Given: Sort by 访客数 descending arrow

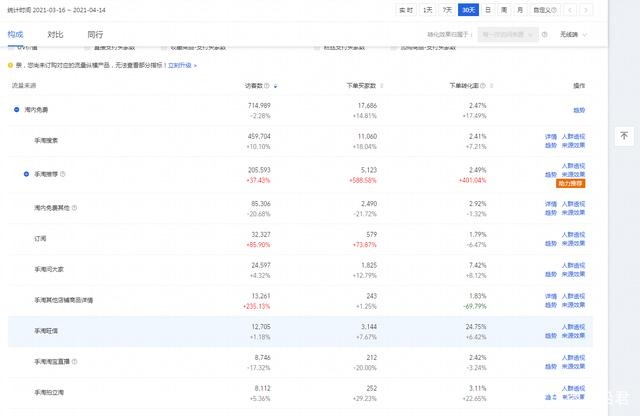Looking at the screenshot, I should [276, 86].
